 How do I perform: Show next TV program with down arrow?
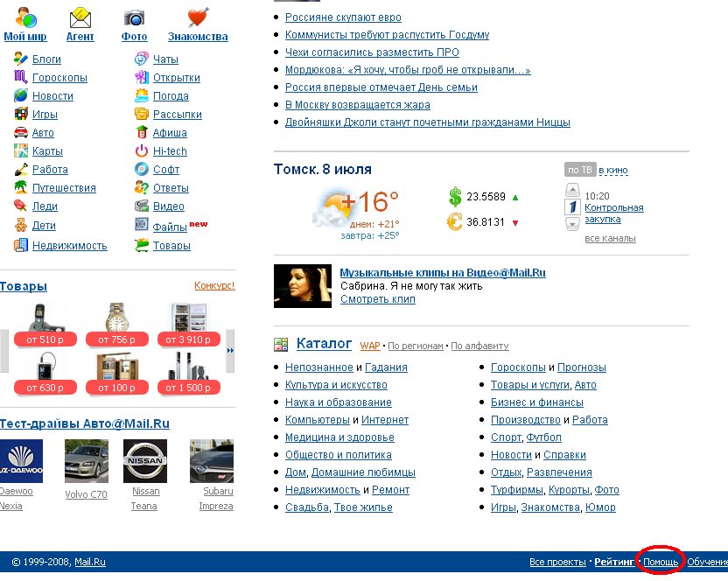572,224
